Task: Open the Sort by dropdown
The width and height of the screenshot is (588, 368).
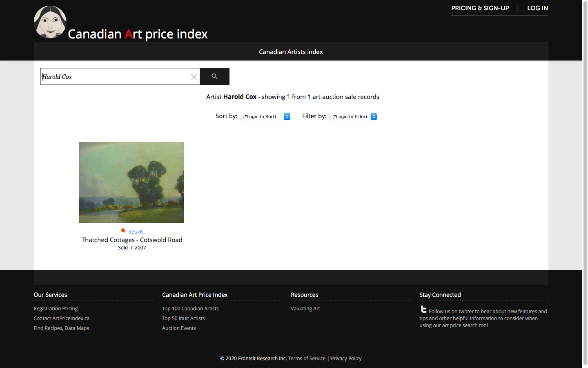Action: (x=265, y=117)
